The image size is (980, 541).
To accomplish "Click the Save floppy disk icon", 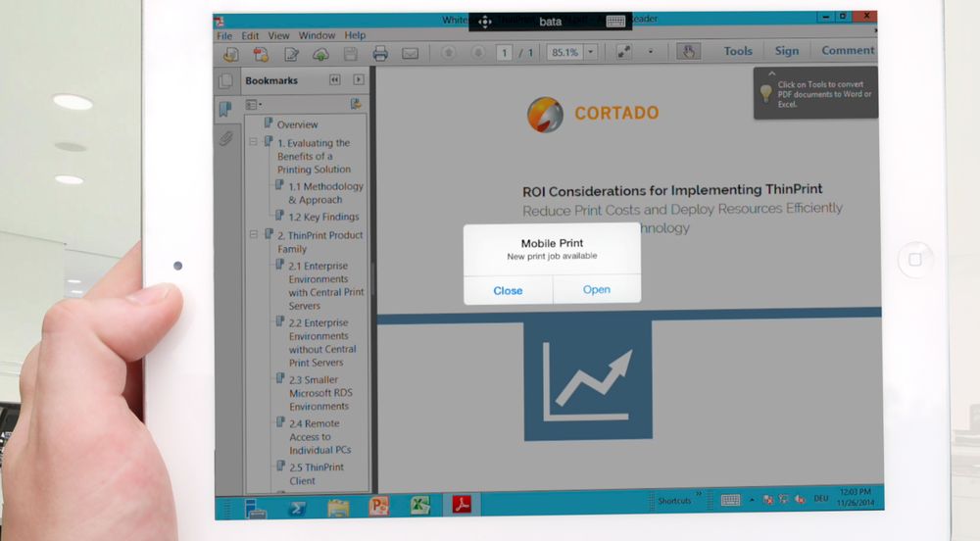I will tap(351, 54).
